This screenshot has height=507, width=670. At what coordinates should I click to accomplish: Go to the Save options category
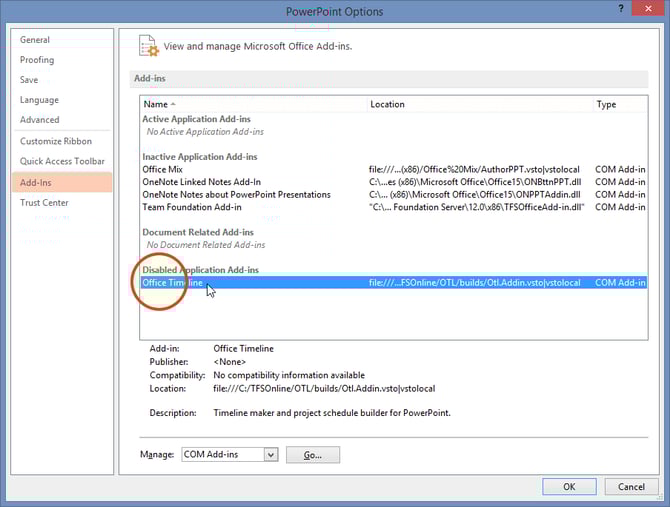pos(29,80)
